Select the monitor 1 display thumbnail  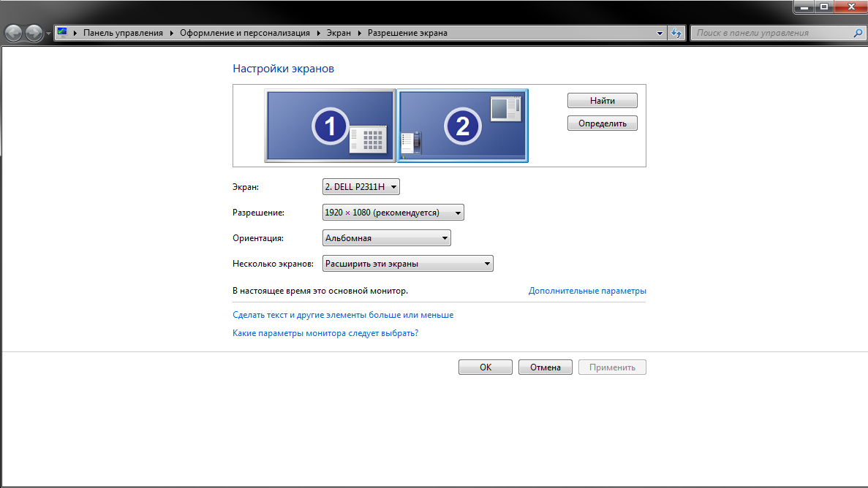[330, 126]
